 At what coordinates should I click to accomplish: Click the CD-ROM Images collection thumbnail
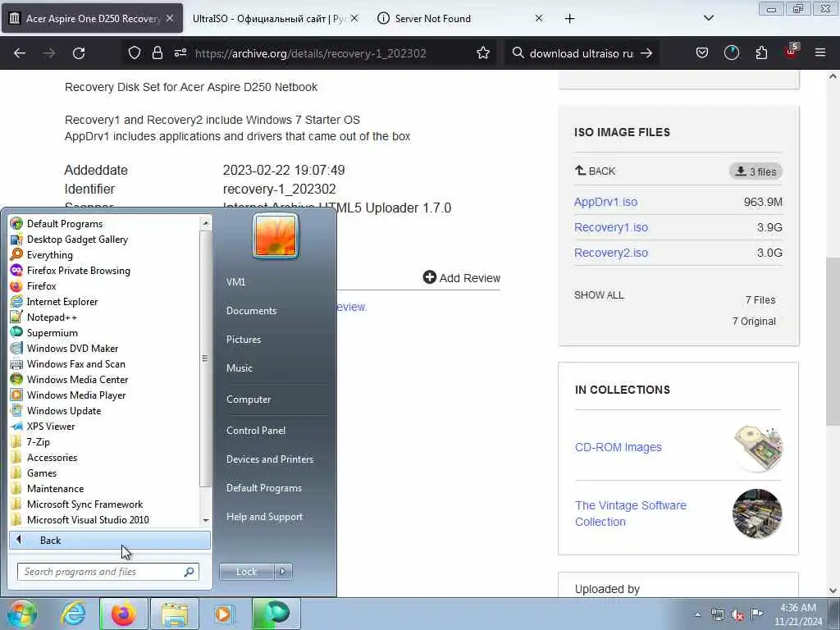757,448
